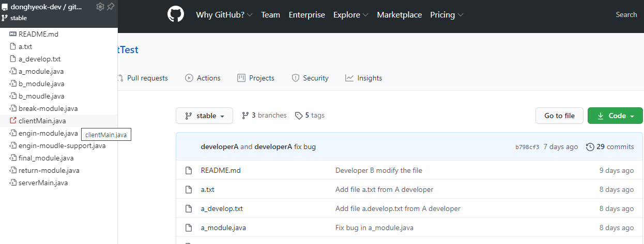Viewport: 644px width, 244px height.
Task: Open README.md in sidebar tree
Action: 38,34
